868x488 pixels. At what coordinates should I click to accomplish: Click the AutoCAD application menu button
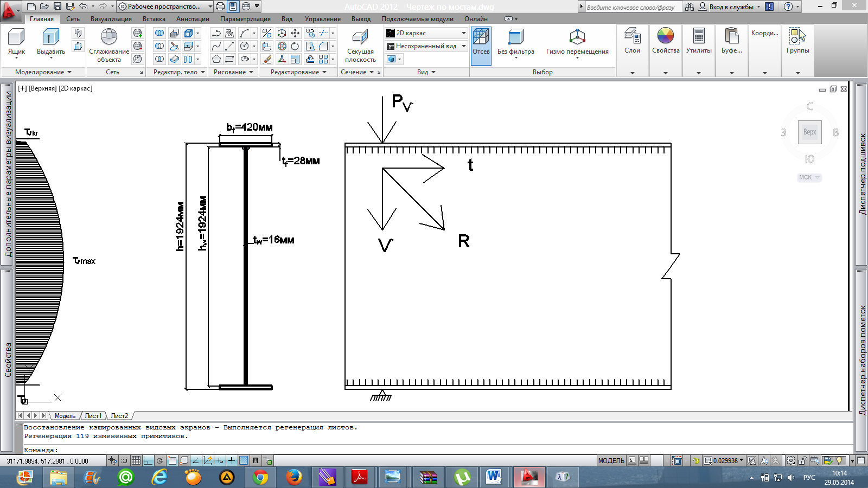[10, 10]
